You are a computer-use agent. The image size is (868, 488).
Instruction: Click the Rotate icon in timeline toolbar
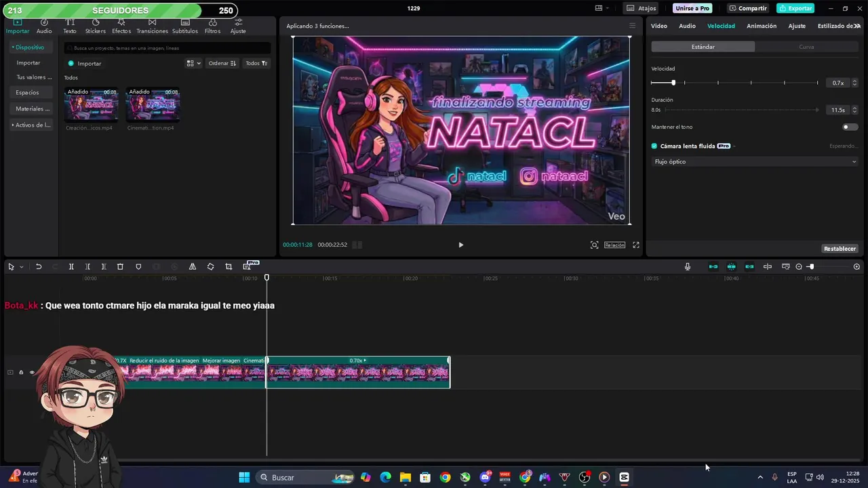[210, 267]
